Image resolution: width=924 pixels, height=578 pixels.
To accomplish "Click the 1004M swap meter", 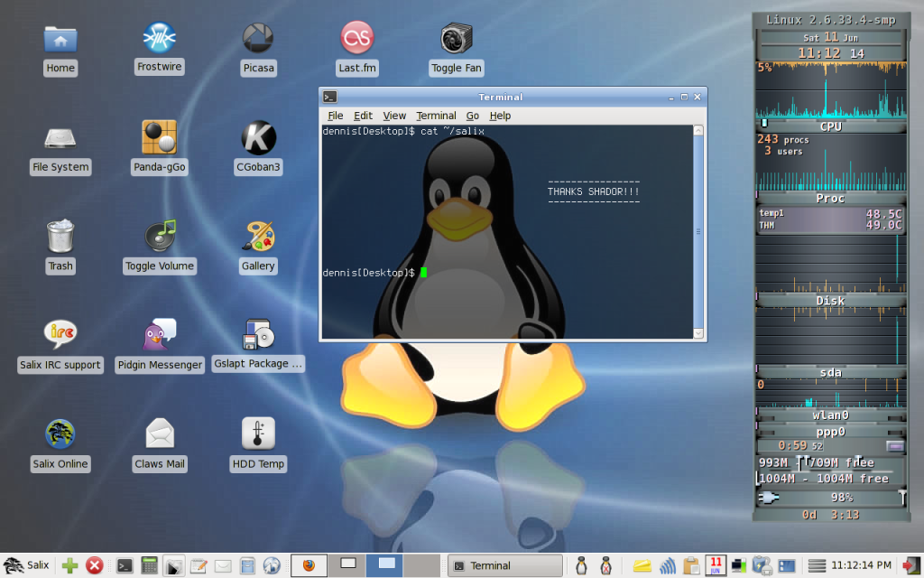I will click(831, 479).
